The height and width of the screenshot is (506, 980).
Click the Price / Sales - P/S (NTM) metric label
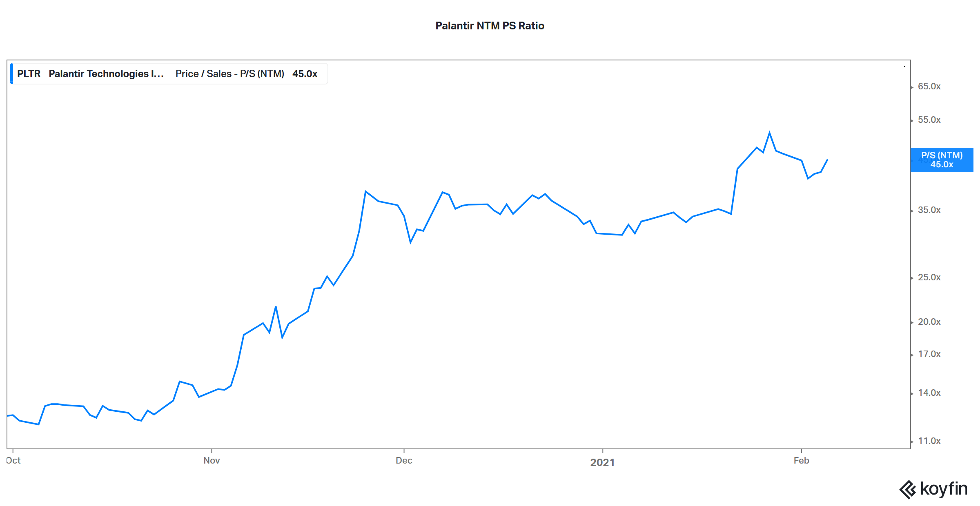click(230, 74)
